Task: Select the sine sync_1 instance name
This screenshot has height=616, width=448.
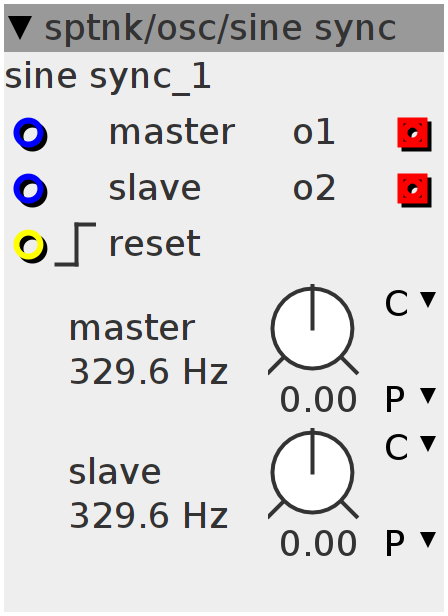Action: coord(108,77)
